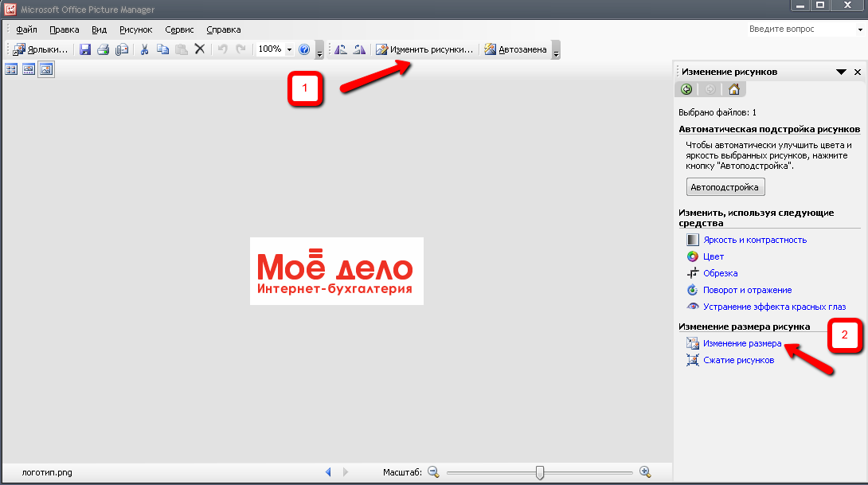Image resolution: width=868 pixels, height=485 pixels.
Task: Cut with the scissors icon
Action: click(144, 49)
